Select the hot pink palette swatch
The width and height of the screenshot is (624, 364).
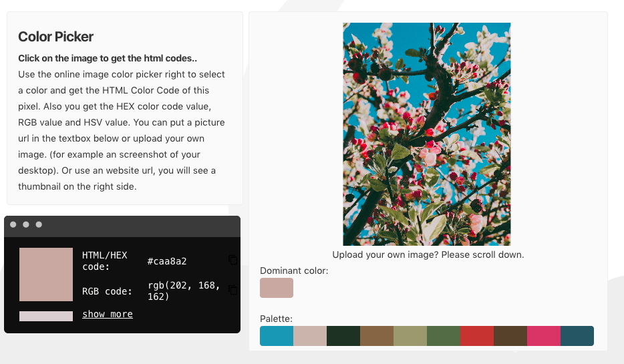544,336
